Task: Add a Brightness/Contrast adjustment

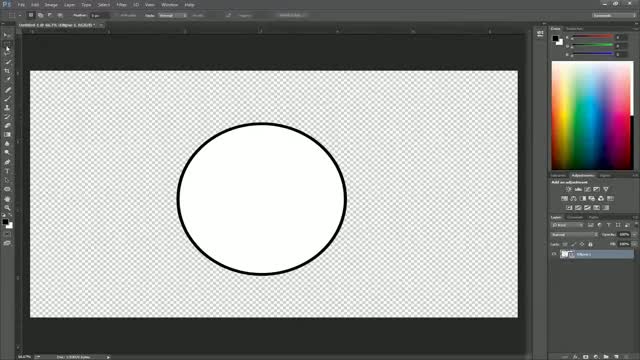Action: pos(569,189)
